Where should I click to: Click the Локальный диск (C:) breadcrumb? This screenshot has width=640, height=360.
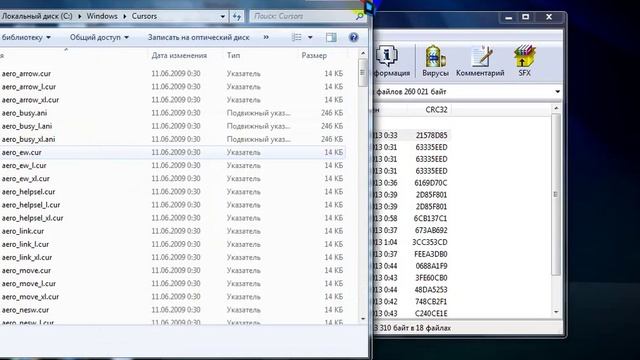tap(37, 16)
